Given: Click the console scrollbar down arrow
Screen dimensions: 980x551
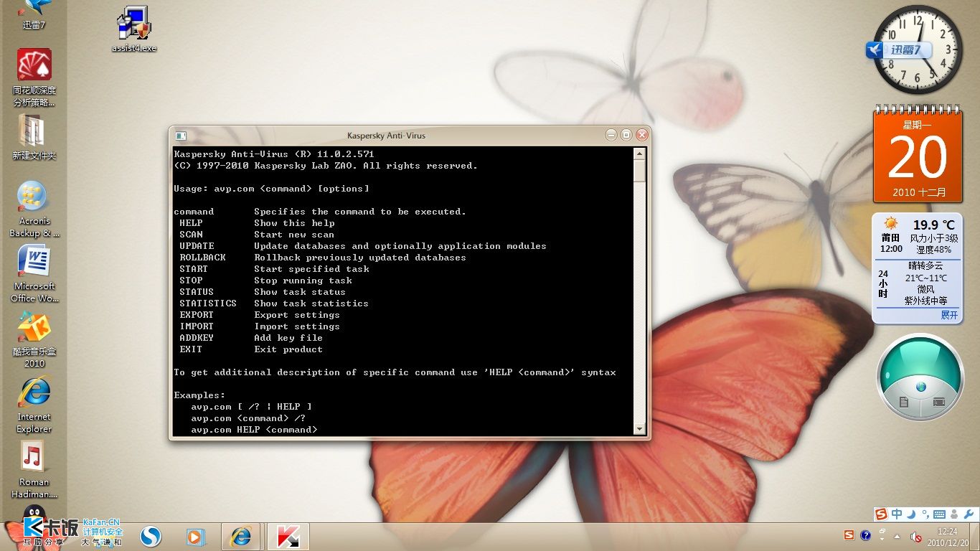Looking at the screenshot, I should click(x=639, y=428).
